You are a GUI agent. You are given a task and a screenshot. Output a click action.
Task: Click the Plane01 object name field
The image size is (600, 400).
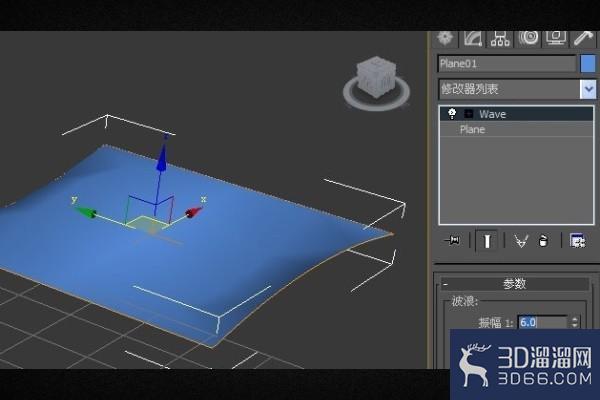tap(507, 64)
